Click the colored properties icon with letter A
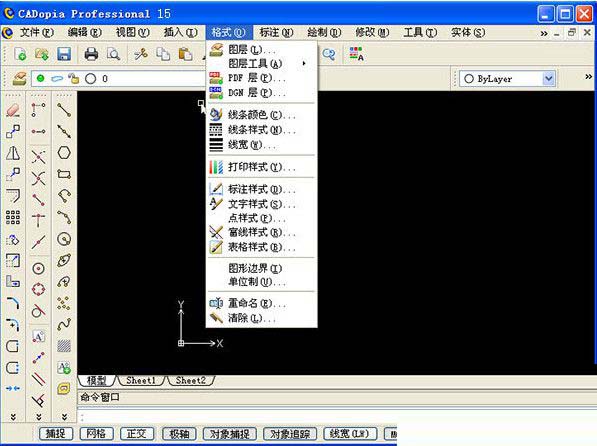The width and height of the screenshot is (597, 446). tap(356, 54)
